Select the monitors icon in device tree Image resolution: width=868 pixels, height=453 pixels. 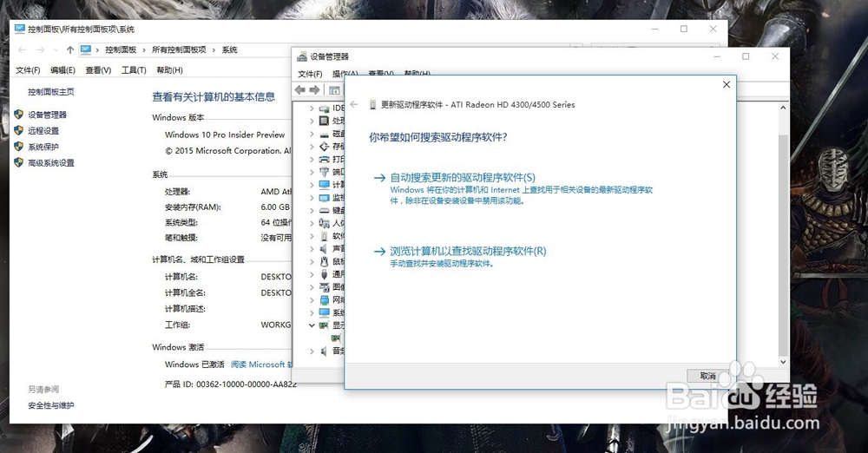325,198
